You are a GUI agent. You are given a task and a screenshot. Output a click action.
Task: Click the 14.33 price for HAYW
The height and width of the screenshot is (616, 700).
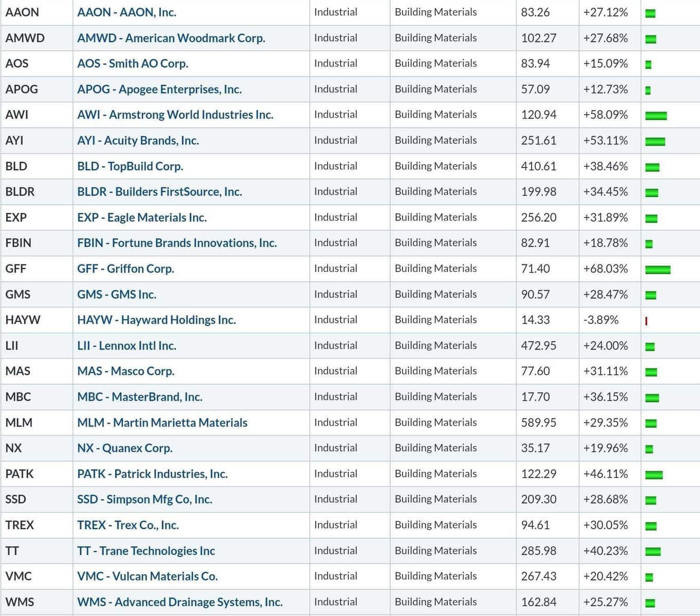coord(535,320)
